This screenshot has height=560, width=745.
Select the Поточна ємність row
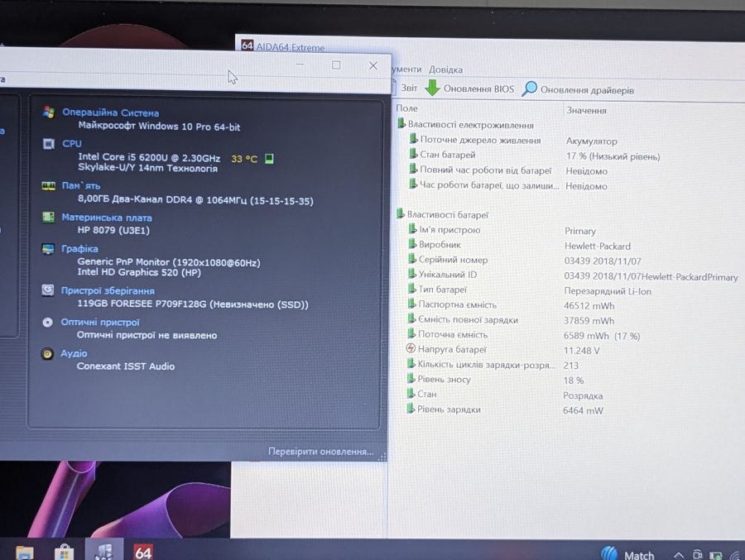click(x=524, y=335)
